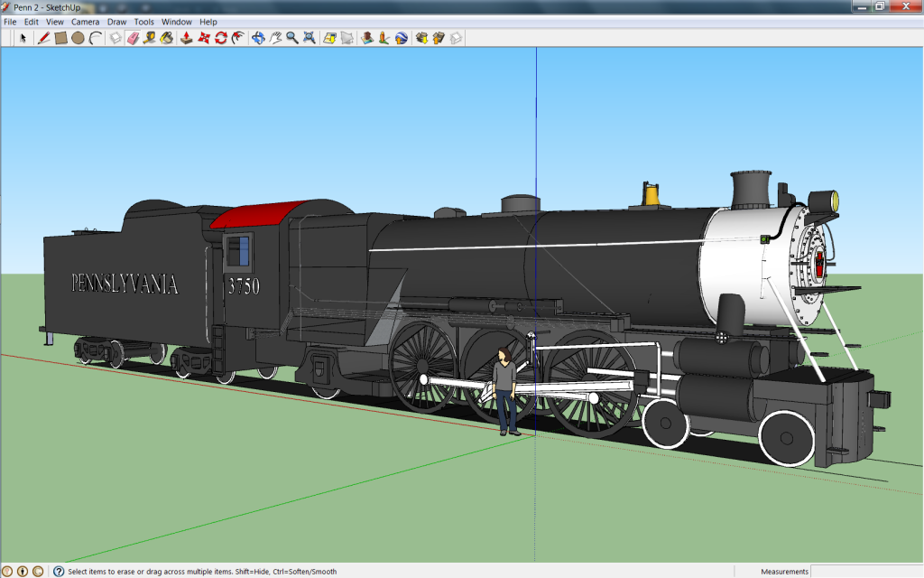The image size is (924, 578).
Task: Choose the Rotate tool
Action: click(x=221, y=38)
